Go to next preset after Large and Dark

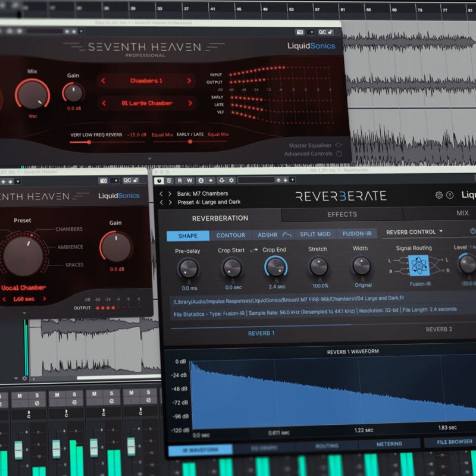pos(170,202)
